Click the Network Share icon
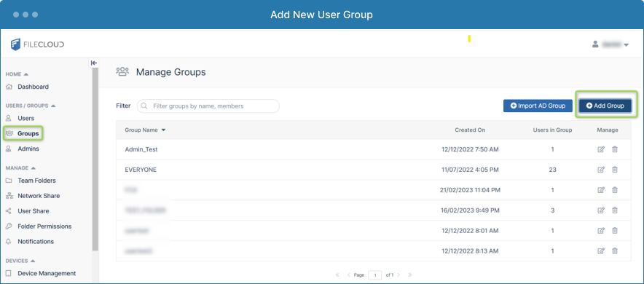This screenshot has width=644, height=284. coord(9,196)
